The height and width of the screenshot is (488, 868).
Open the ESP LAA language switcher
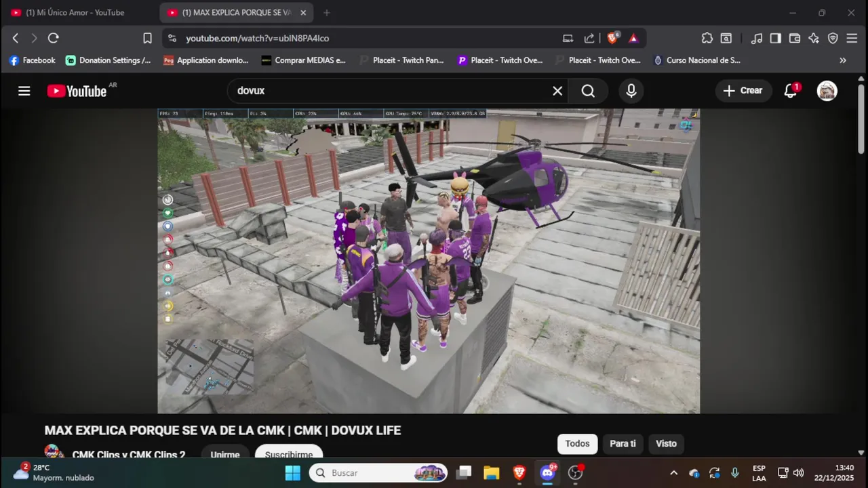(x=759, y=472)
